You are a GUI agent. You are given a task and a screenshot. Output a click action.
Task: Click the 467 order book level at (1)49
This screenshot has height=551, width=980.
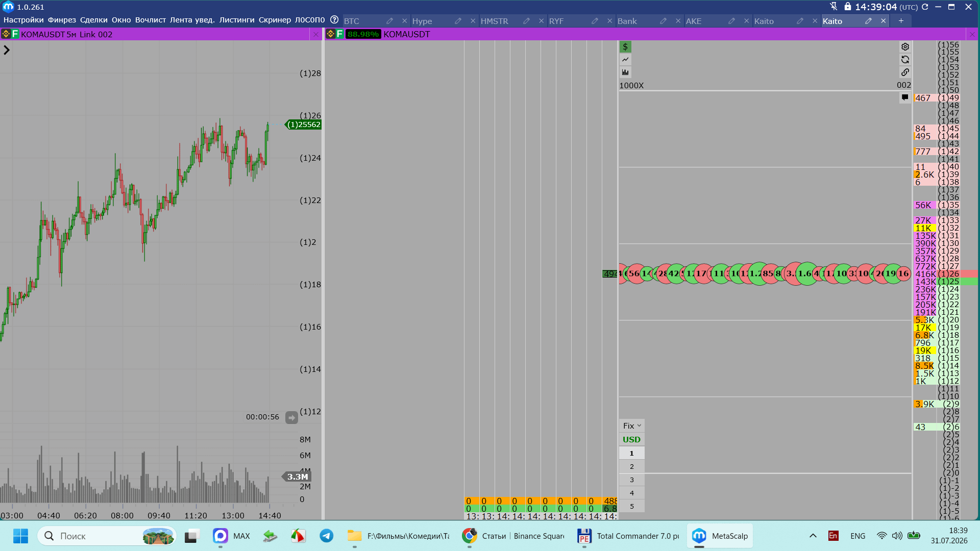coord(937,98)
